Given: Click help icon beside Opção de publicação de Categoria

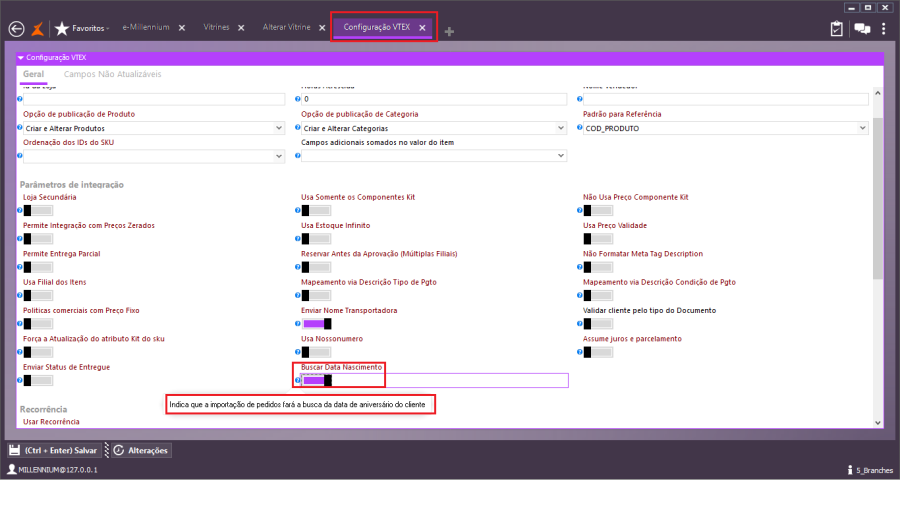Looking at the screenshot, I should 298,127.
